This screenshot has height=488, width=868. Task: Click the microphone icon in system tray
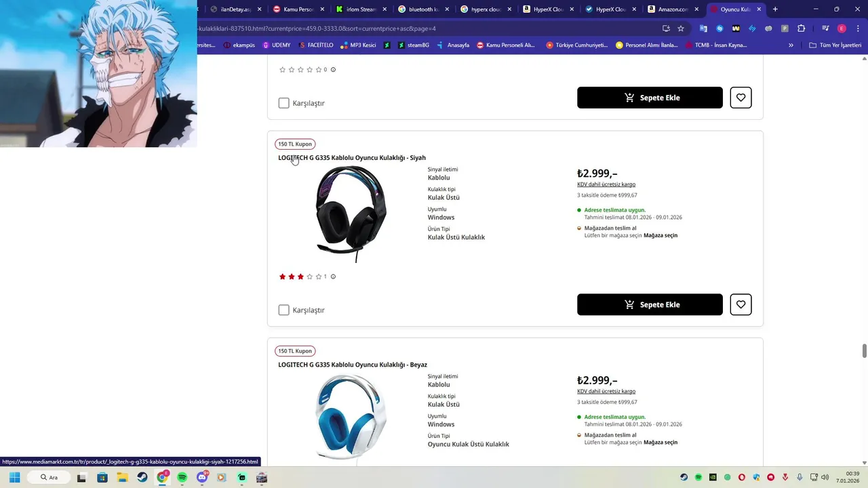(x=800, y=477)
